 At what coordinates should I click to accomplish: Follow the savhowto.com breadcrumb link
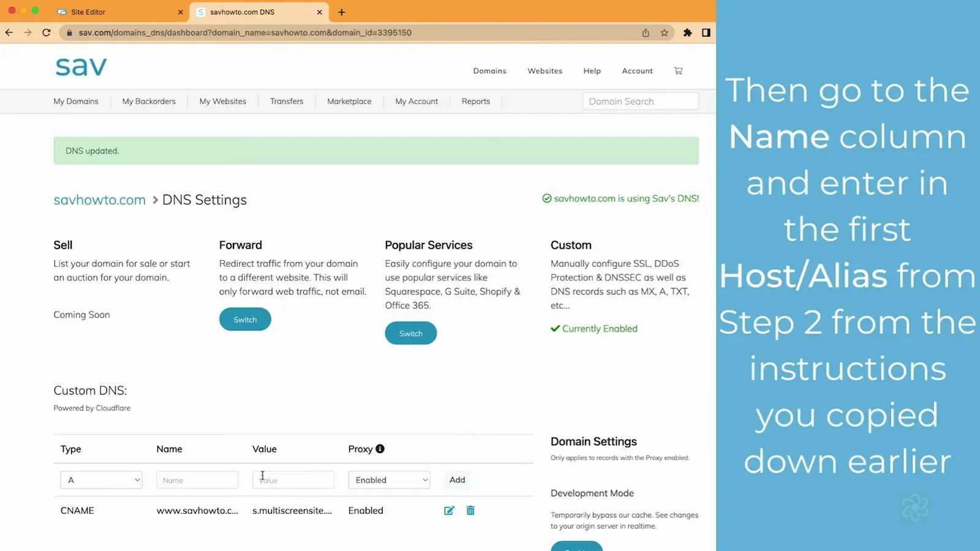100,200
